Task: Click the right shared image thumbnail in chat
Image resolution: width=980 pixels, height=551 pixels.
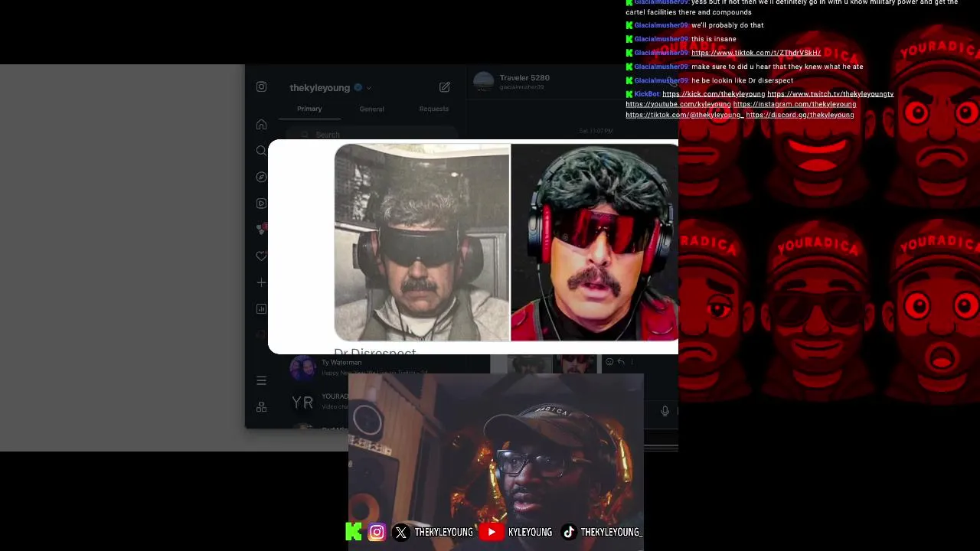Action: pos(576,364)
